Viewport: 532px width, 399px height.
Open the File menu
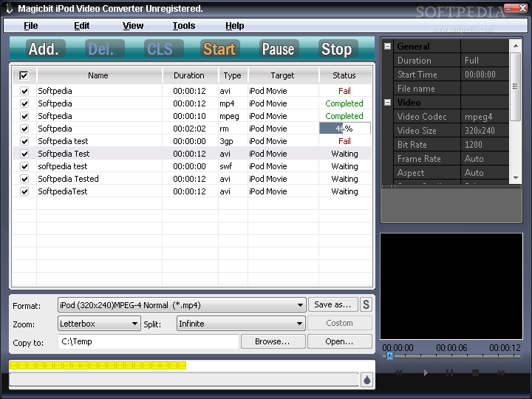[x=31, y=26]
